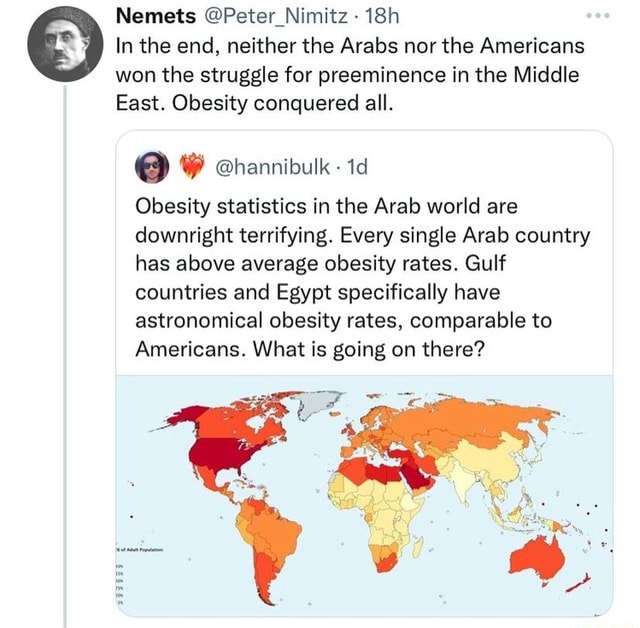Open the three-dot more options menu
640x628 pixels.
coord(598,16)
